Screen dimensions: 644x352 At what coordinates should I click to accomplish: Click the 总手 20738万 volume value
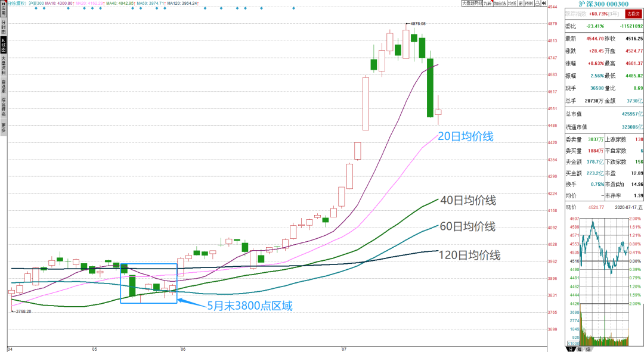click(x=595, y=101)
